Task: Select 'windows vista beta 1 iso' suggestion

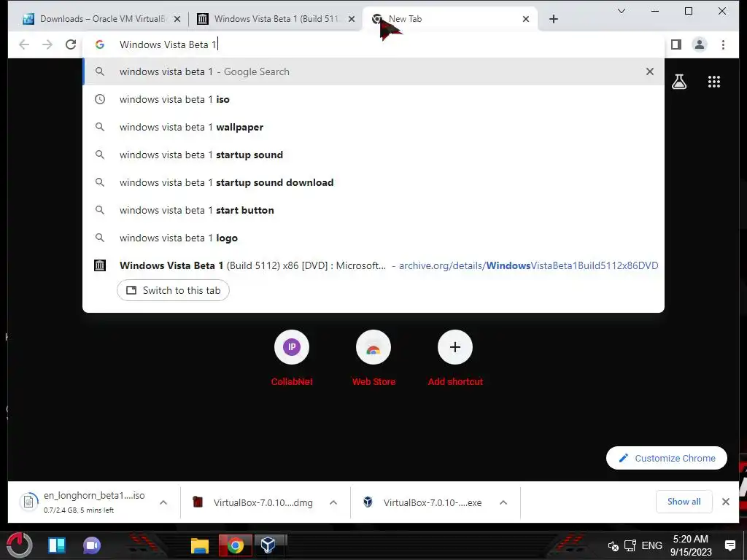Action: (373, 99)
